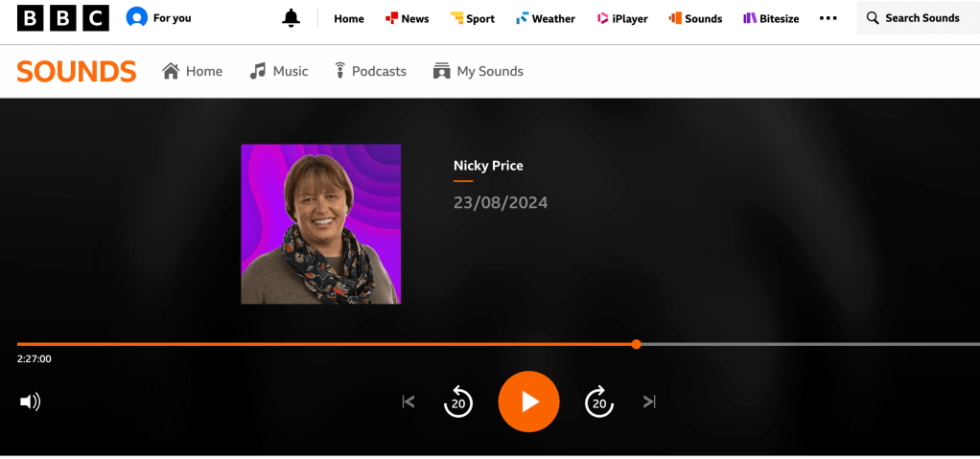Open the For you account menu
980x459 pixels.
[x=159, y=18]
